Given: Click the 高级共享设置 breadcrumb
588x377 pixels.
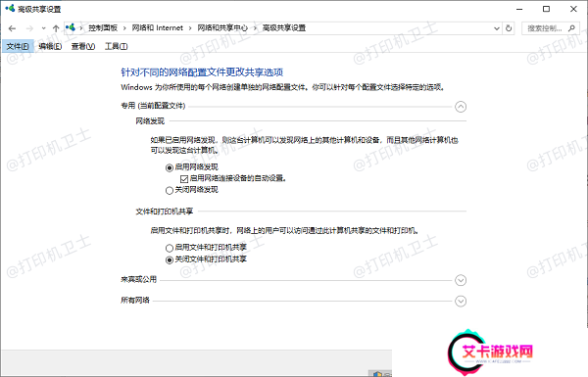Looking at the screenshot, I should 284,28.
